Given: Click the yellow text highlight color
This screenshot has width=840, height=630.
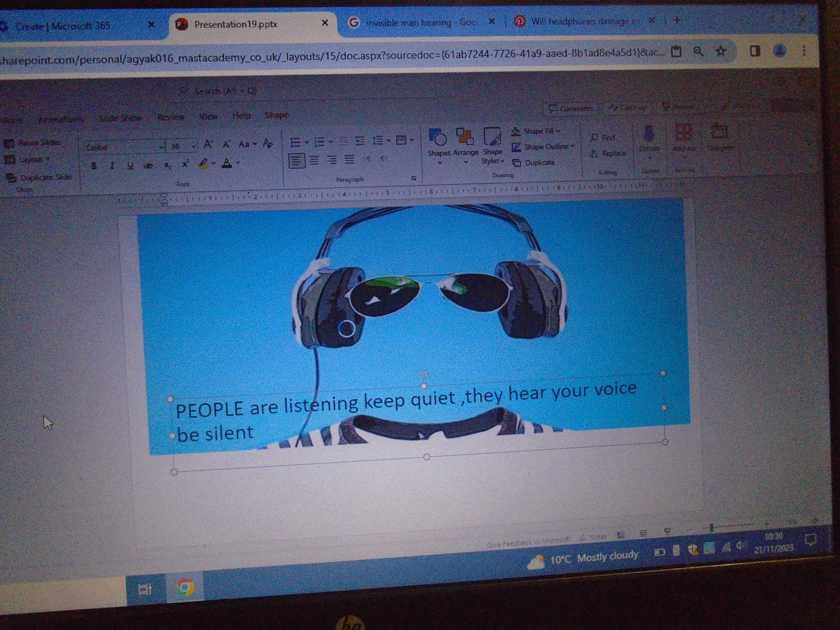Looking at the screenshot, I should pos(204,164).
